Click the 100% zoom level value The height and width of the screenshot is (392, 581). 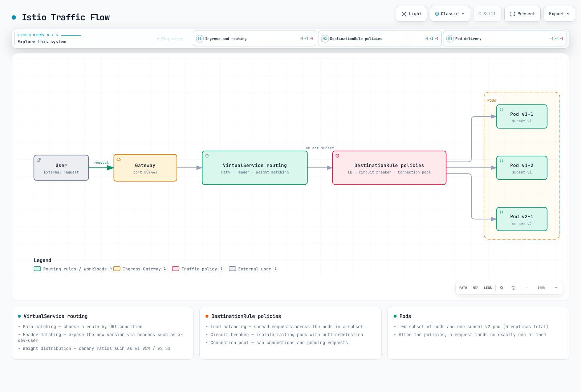click(541, 288)
